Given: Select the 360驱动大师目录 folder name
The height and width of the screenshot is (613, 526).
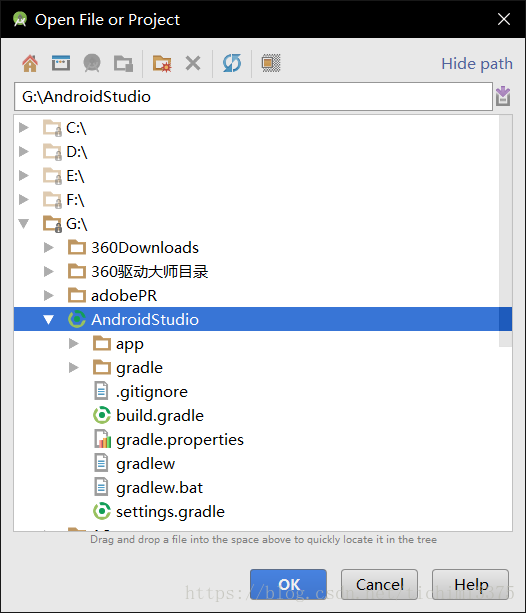Looking at the screenshot, I should coord(150,272).
